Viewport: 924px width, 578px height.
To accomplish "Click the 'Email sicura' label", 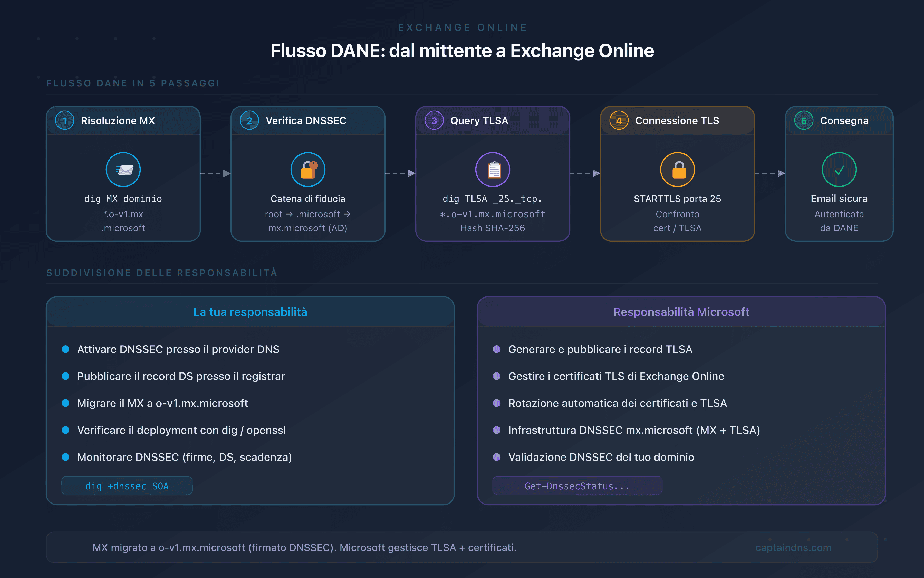I will pos(839,199).
